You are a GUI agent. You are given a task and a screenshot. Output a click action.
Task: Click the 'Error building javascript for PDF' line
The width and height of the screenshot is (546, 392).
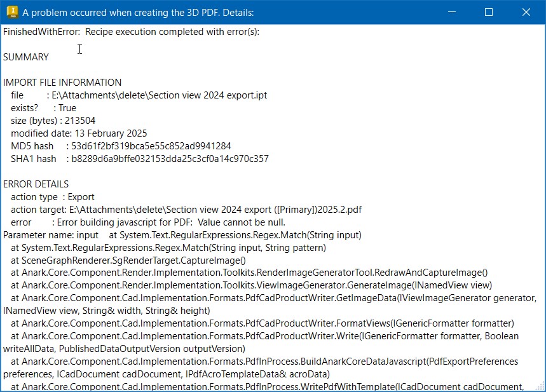[x=171, y=222]
